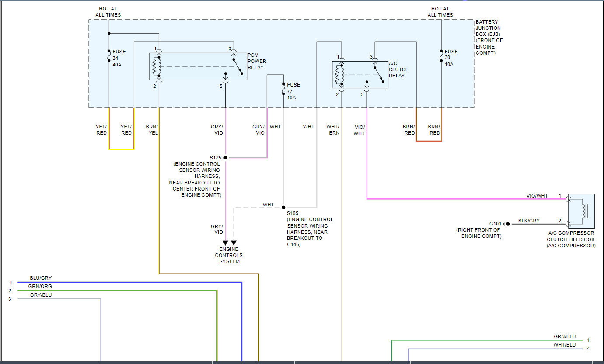Click the dashed WHT wire label near S105
This screenshot has height=364, width=604.
pyautogui.click(x=269, y=205)
